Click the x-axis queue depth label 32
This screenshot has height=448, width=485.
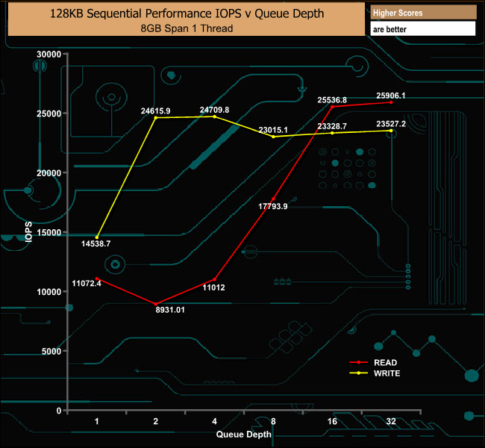(x=391, y=421)
